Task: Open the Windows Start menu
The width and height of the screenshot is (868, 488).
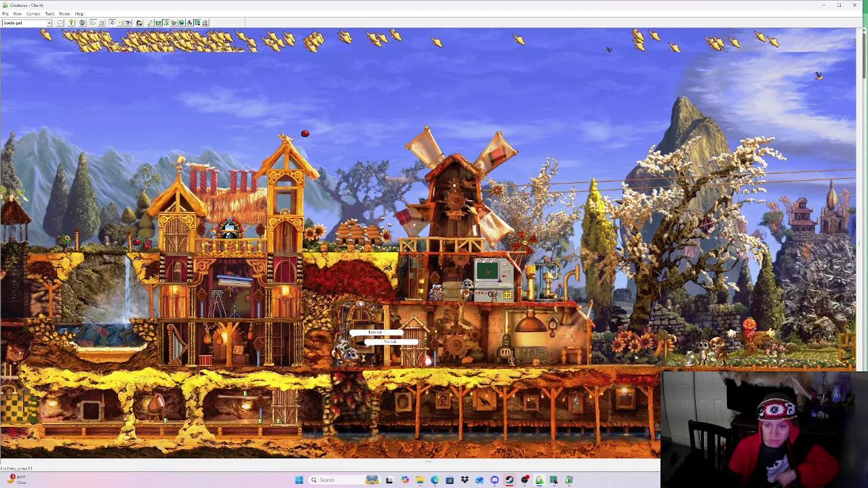Action: point(299,480)
